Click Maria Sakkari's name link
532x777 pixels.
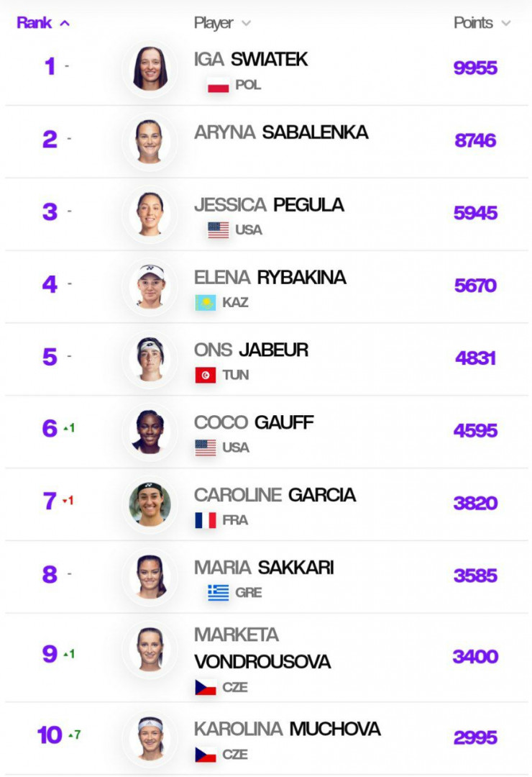[x=264, y=568]
